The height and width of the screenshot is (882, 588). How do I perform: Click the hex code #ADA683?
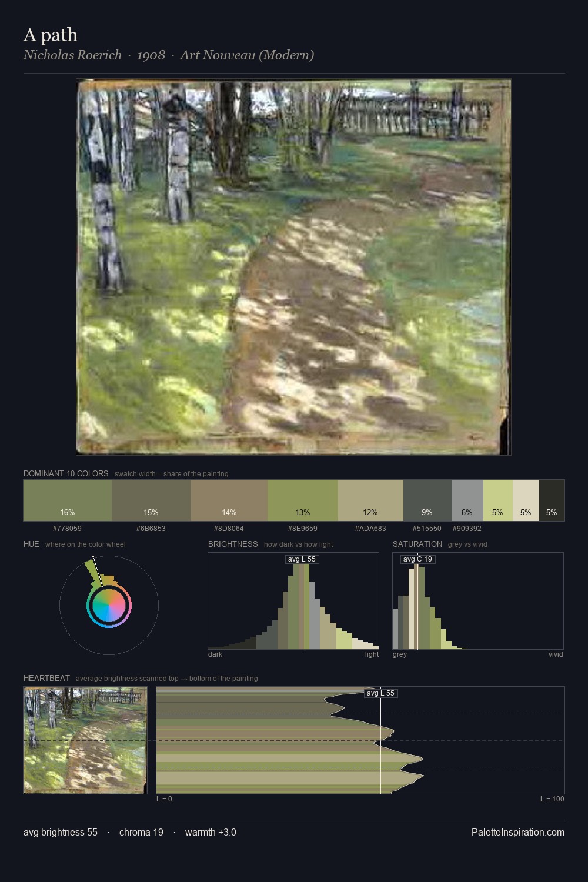370,529
